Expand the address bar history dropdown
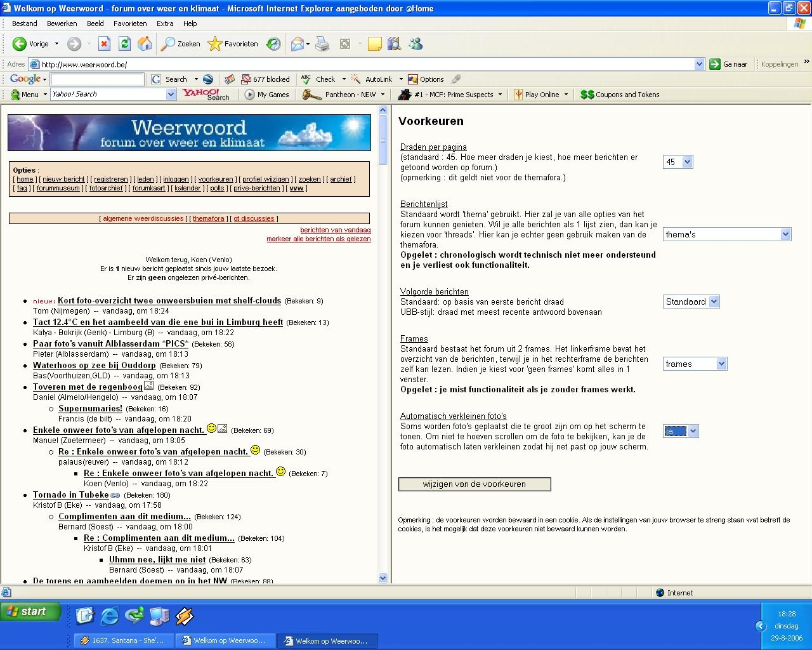Screen dimensions: 812x650 click(x=699, y=64)
